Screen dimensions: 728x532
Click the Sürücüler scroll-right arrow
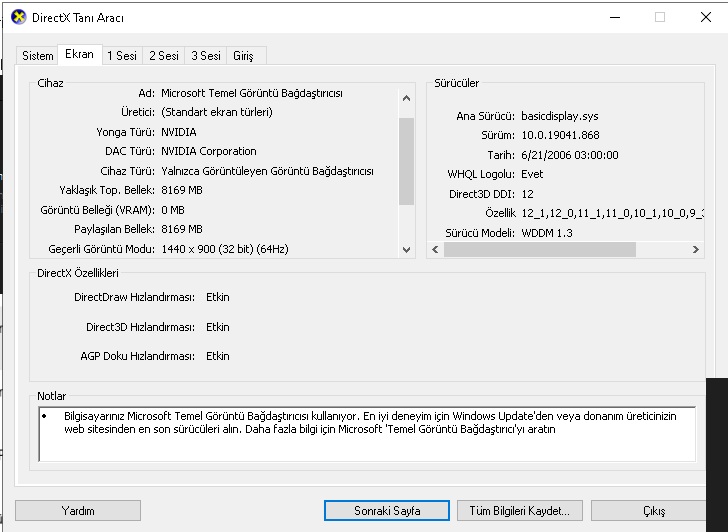point(696,250)
